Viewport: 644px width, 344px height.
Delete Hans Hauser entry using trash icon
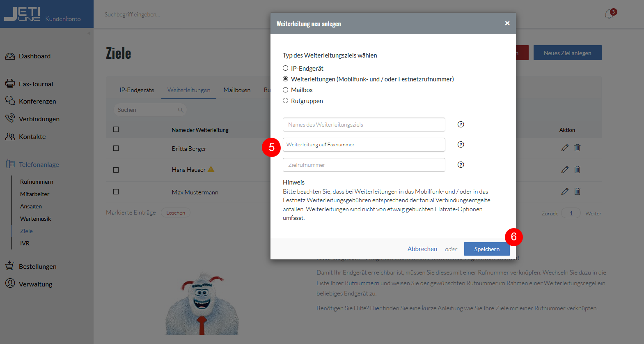(x=577, y=169)
